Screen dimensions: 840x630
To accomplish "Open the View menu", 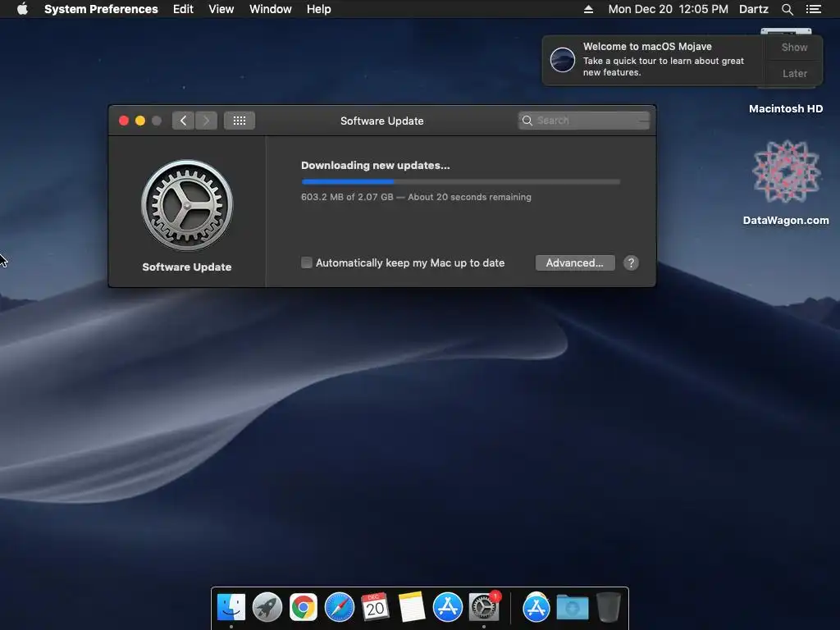I will coord(221,9).
